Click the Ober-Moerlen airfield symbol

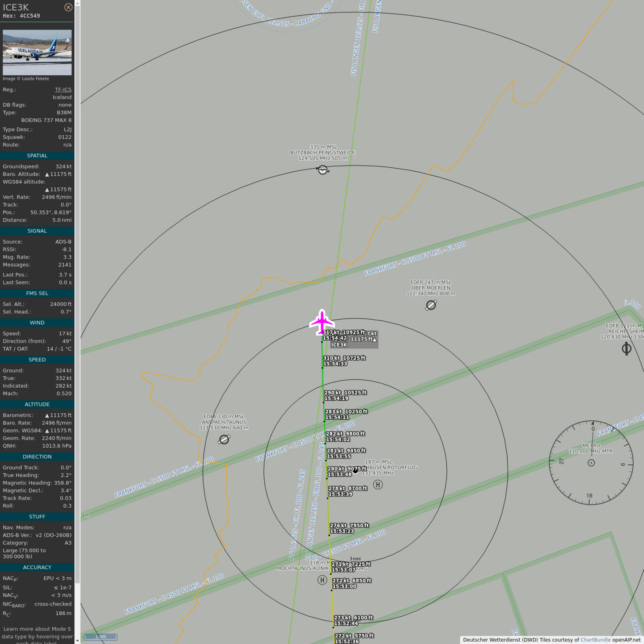tap(431, 305)
